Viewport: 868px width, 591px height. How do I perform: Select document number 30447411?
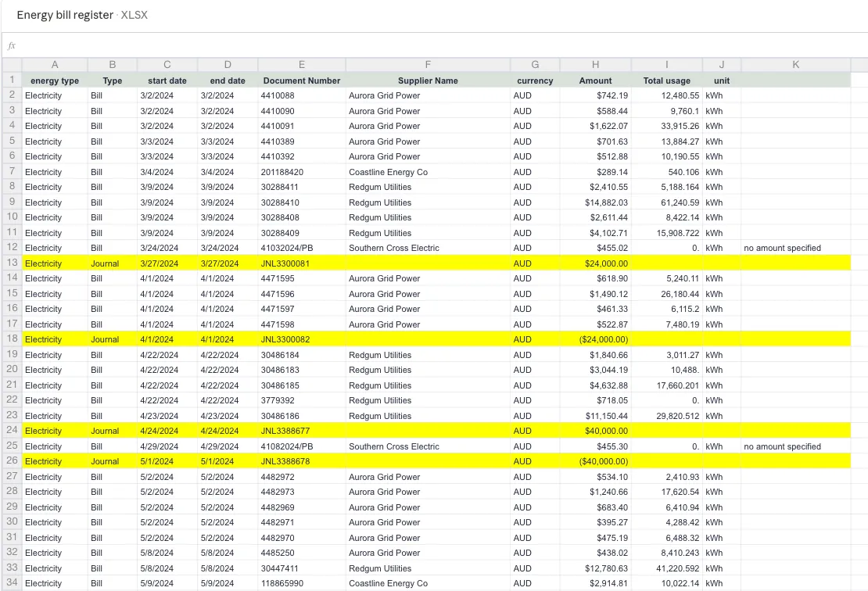tap(302, 568)
